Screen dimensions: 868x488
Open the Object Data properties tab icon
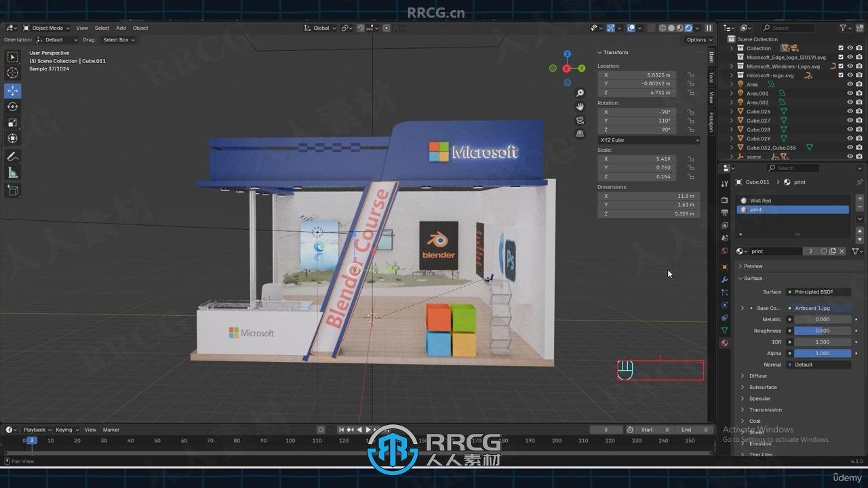pyautogui.click(x=725, y=330)
